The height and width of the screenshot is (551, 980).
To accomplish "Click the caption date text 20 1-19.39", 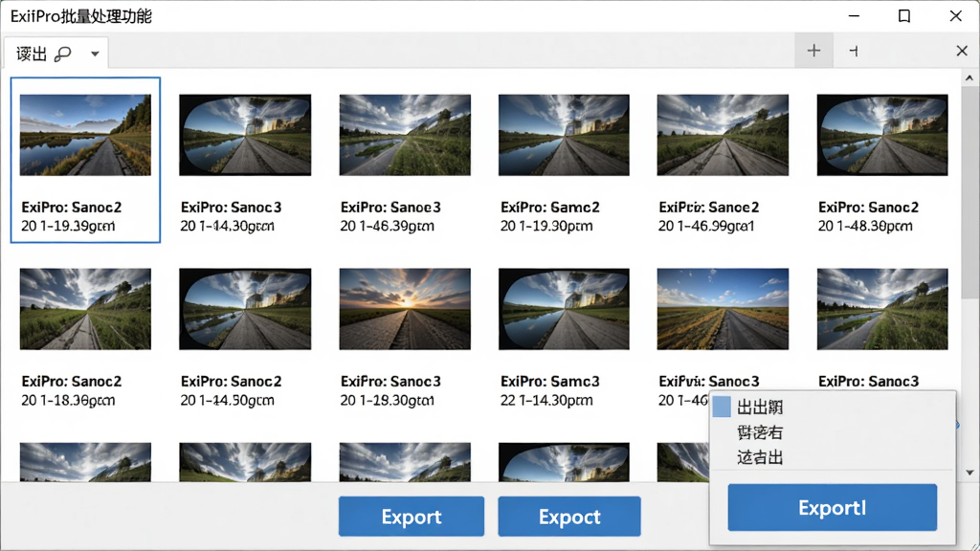I will click(x=68, y=226).
